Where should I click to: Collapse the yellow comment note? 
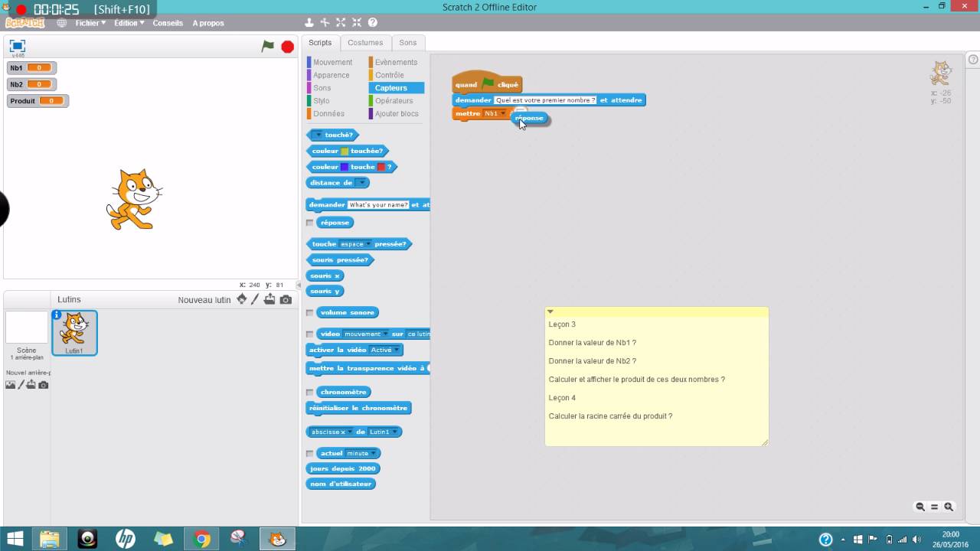click(x=550, y=311)
